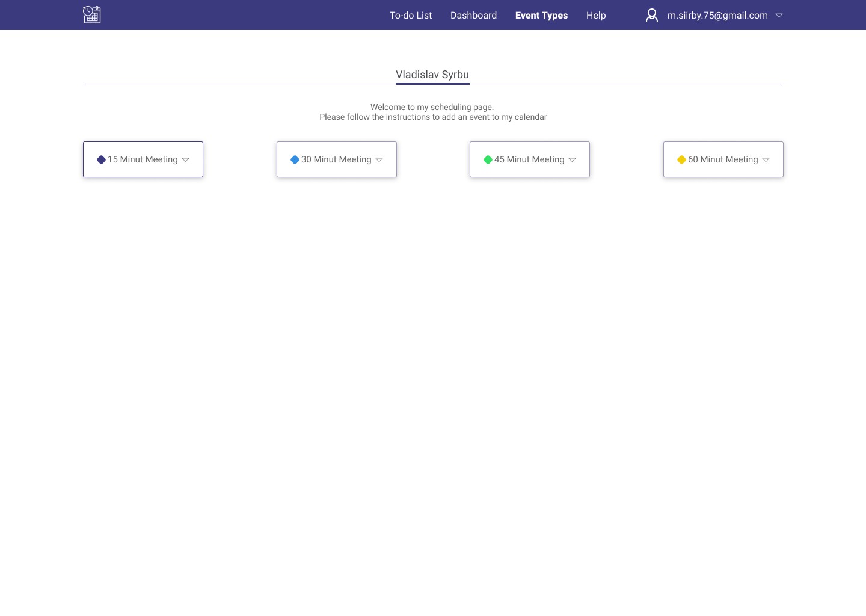
Task: Click the user profile avatar icon
Action: (x=652, y=15)
